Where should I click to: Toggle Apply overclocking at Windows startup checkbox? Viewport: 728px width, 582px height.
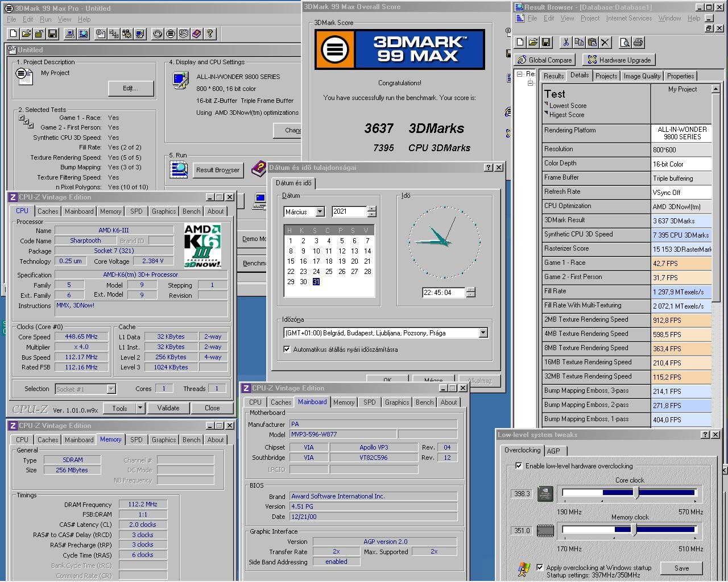[x=540, y=567]
